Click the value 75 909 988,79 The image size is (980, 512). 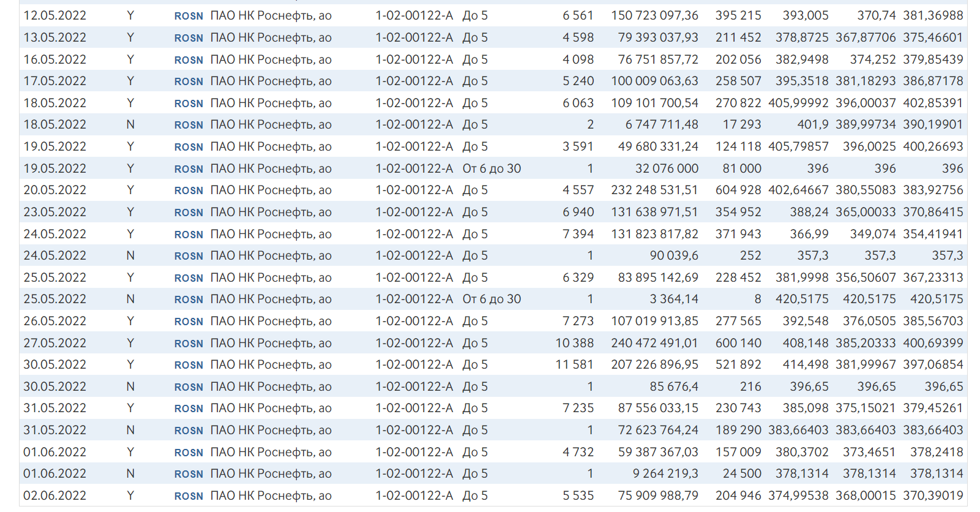(658, 495)
